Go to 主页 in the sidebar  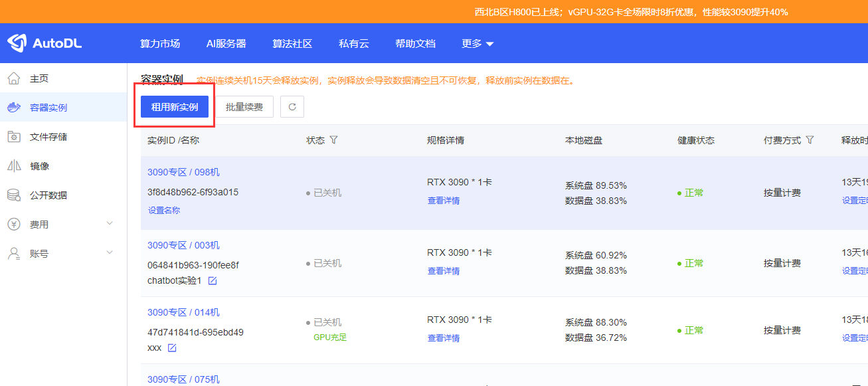pyautogui.click(x=39, y=79)
